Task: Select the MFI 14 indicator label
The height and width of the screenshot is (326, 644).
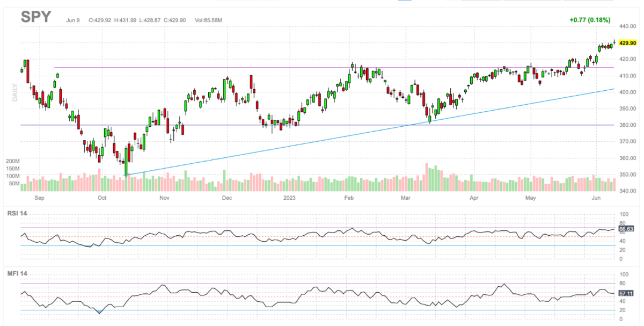Action: point(16,273)
